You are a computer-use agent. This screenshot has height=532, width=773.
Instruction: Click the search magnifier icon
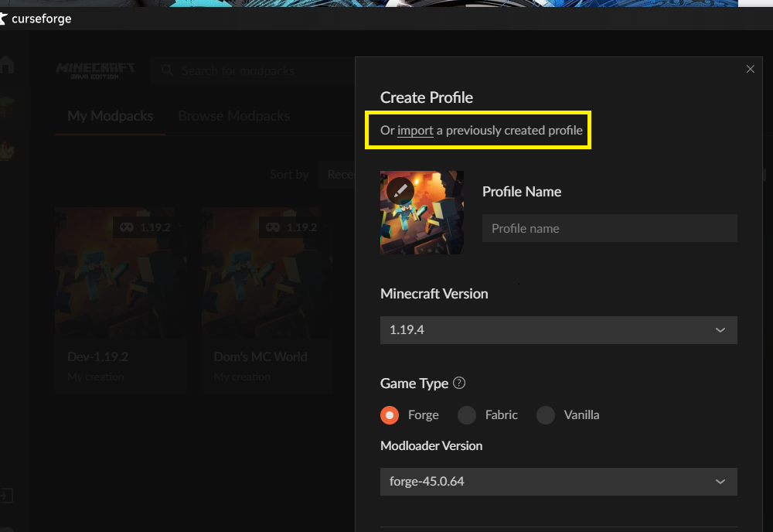(168, 70)
